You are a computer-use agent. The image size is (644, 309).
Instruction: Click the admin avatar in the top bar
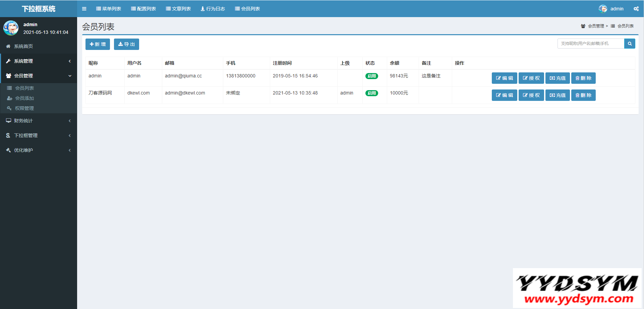[x=603, y=9]
